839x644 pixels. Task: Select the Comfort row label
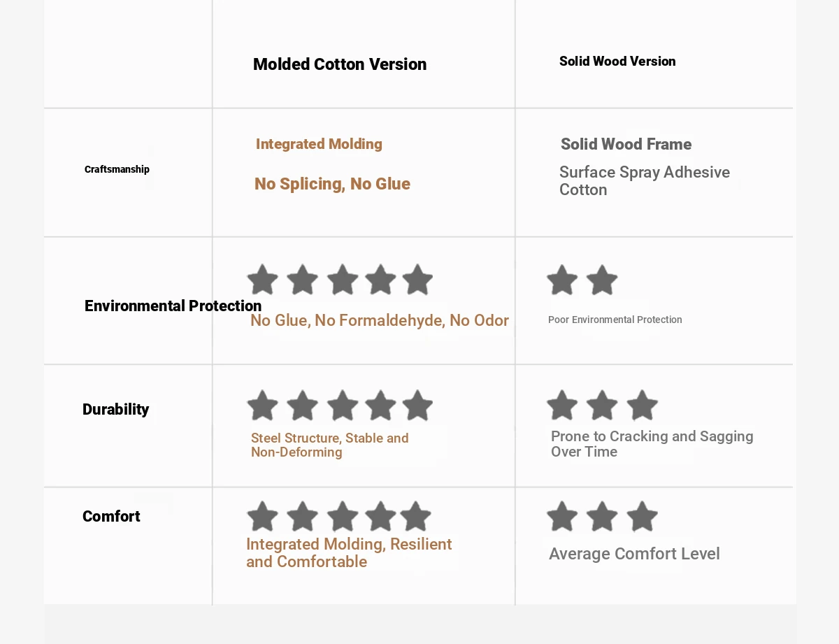tap(111, 517)
